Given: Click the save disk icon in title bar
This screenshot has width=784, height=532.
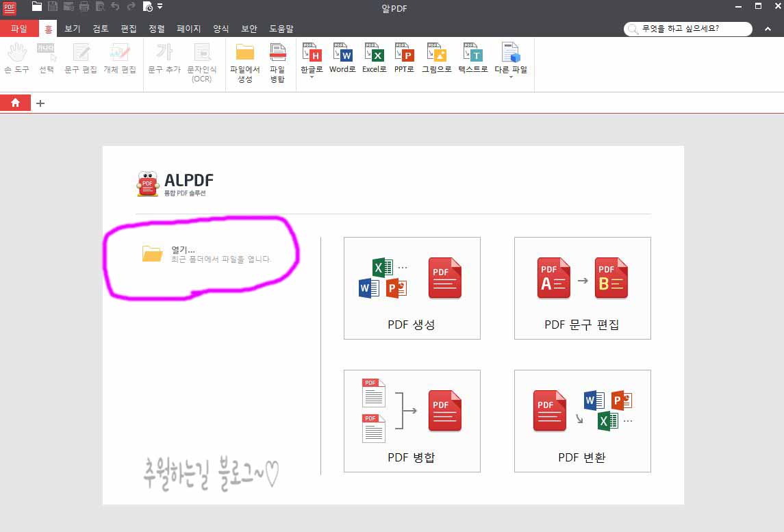Looking at the screenshot, I should tap(53, 6).
